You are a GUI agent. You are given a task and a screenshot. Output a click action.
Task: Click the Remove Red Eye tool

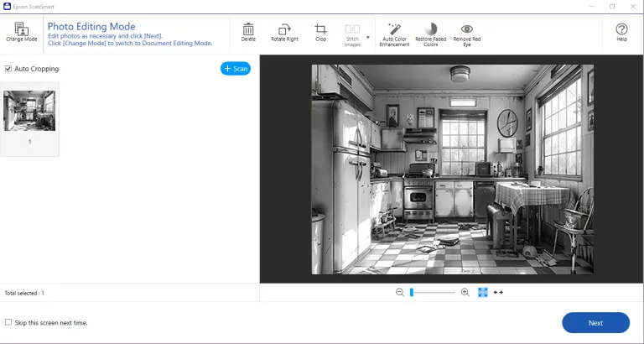[x=467, y=35]
